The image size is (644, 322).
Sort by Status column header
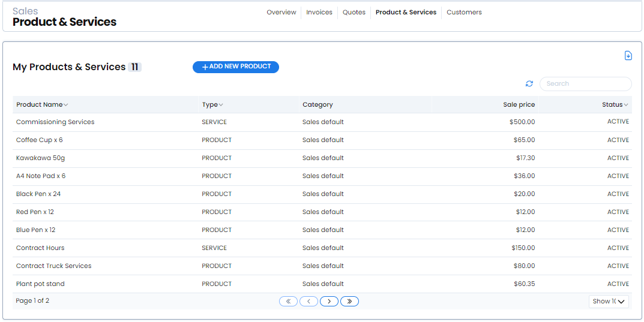615,104
